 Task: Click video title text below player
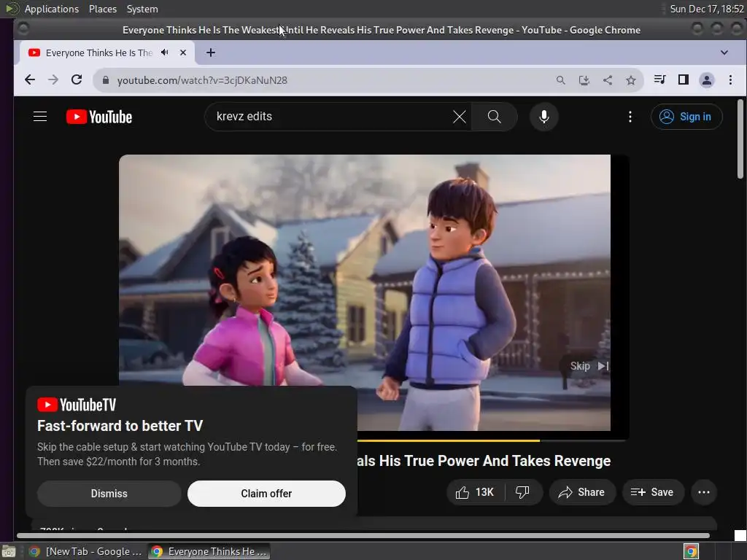484,461
